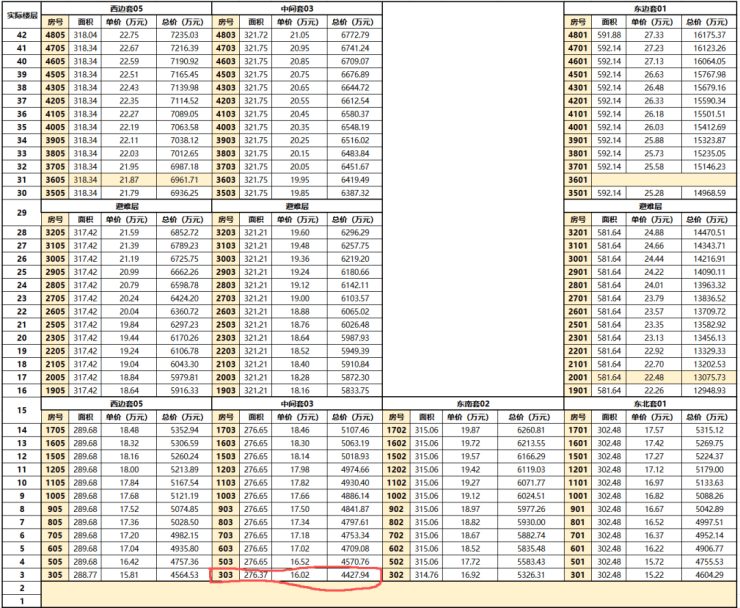This screenshot has height=608, width=740.
Task: Select highlighted unit price 22.48
Action: (654, 377)
